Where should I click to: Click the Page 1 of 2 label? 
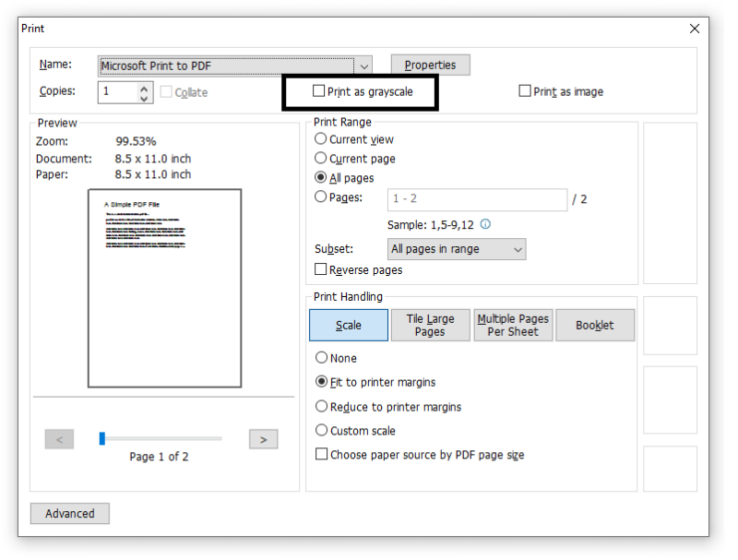point(159,457)
